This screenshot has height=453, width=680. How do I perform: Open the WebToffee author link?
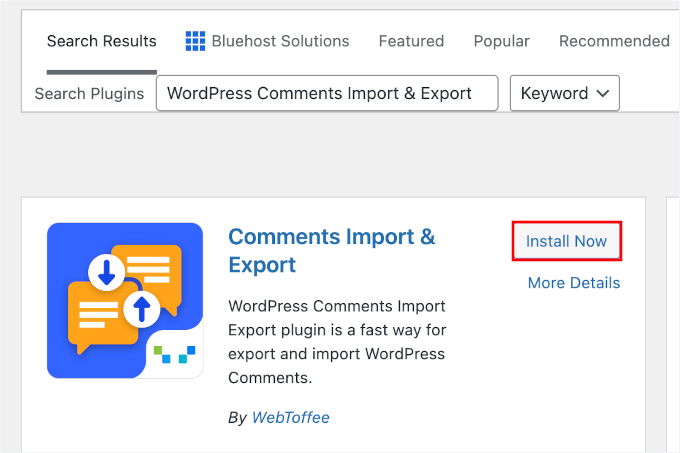[x=291, y=417]
